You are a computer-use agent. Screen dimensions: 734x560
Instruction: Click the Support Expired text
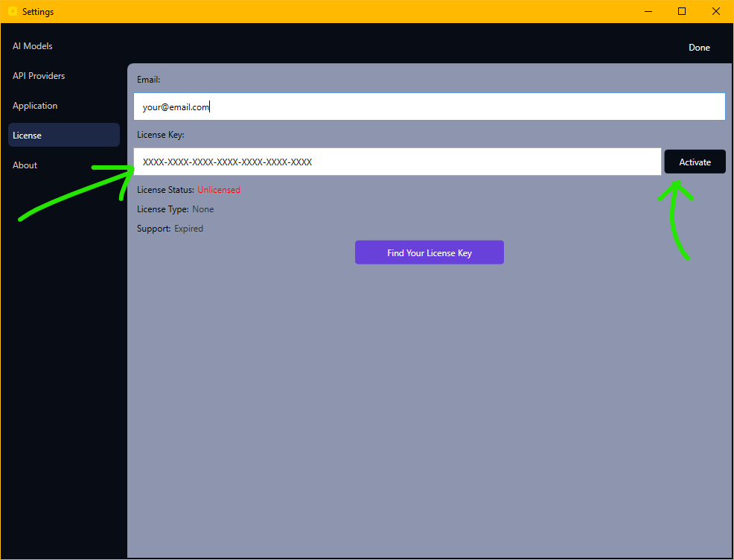coord(188,229)
